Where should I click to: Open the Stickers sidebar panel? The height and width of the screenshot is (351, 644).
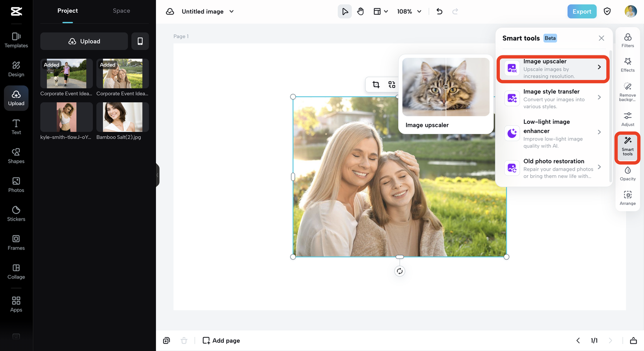point(16,214)
